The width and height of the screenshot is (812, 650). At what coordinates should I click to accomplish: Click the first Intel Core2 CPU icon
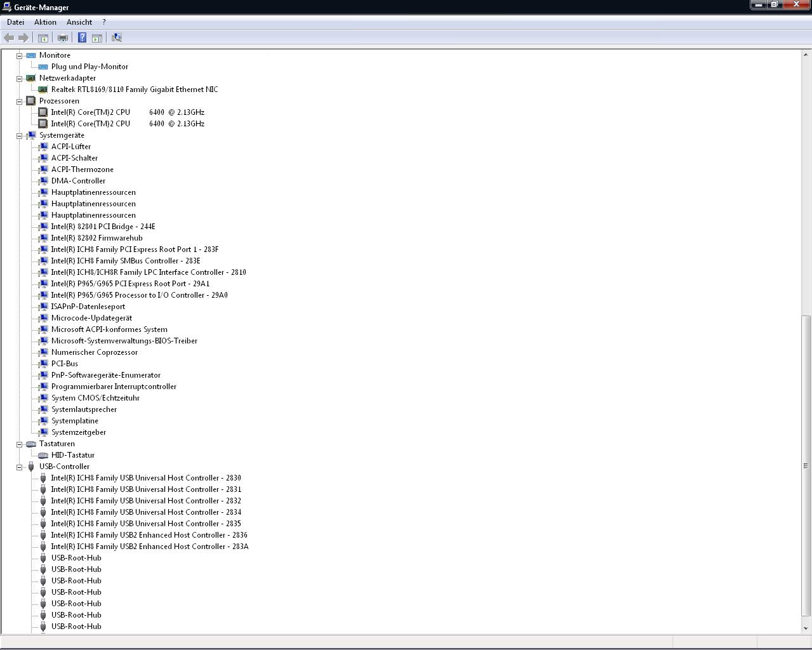(x=43, y=112)
